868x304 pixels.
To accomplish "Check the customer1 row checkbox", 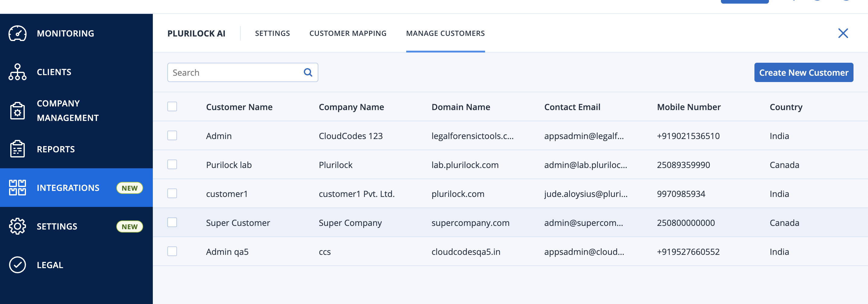I will pos(172,194).
